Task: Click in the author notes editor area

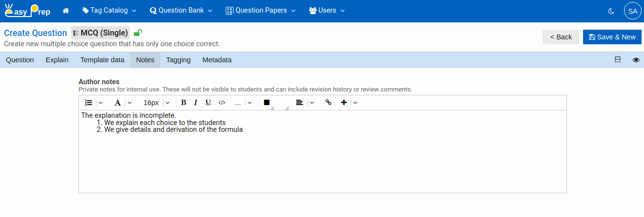Action: [x=323, y=152]
